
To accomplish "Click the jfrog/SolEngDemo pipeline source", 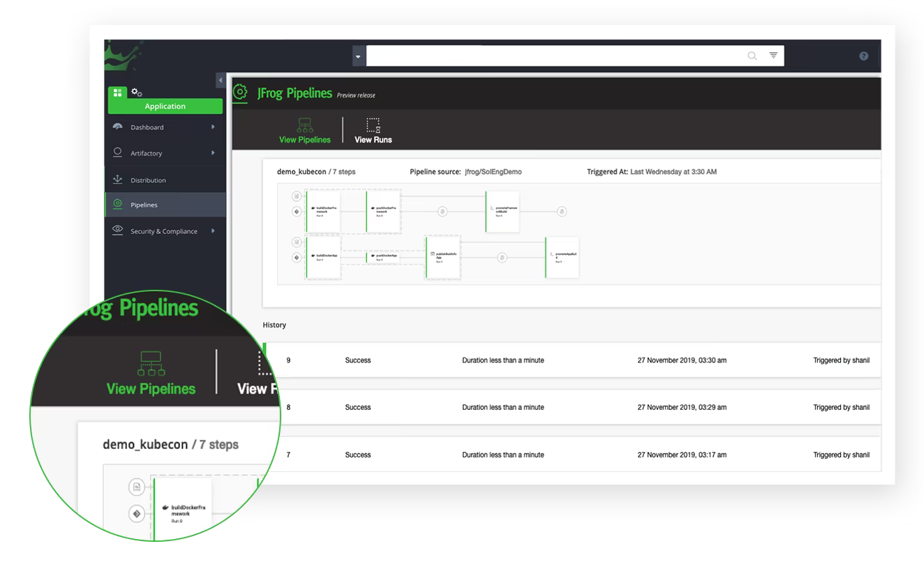I will tap(493, 172).
